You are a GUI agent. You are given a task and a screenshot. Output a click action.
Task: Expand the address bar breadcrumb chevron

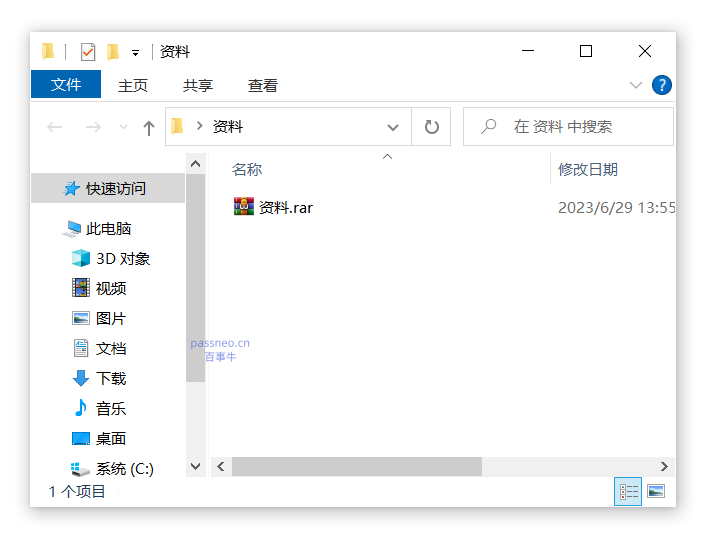(x=200, y=126)
